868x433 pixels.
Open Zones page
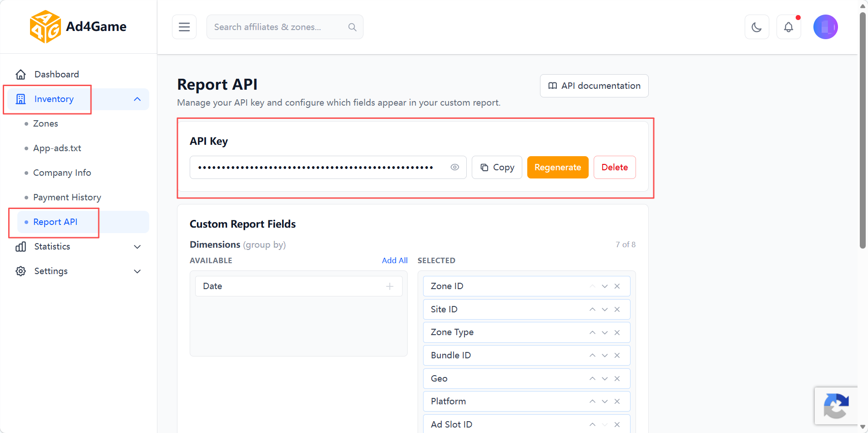[45, 124]
